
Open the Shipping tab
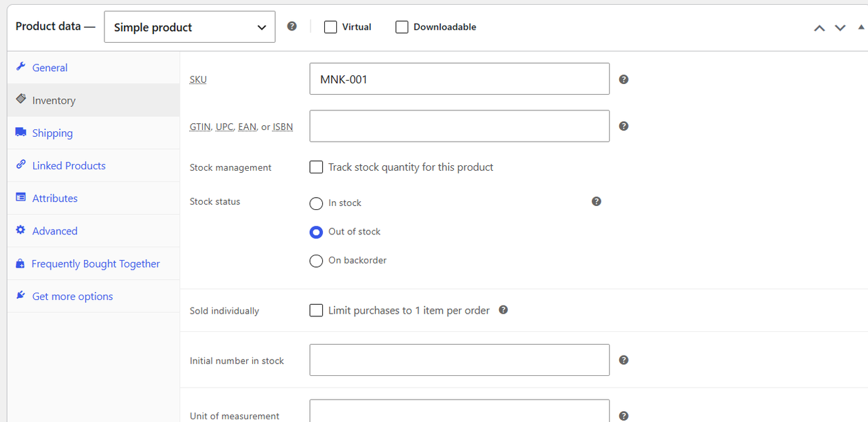[94, 133]
